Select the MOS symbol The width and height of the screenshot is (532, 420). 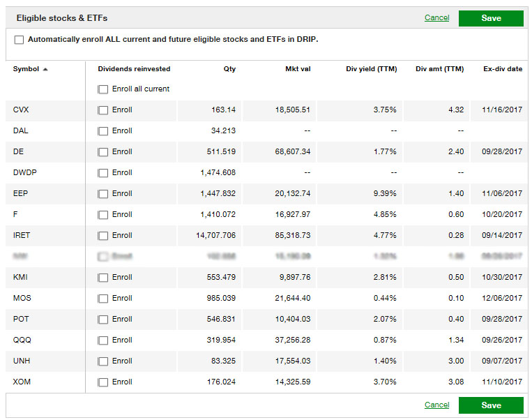[x=22, y=298]
